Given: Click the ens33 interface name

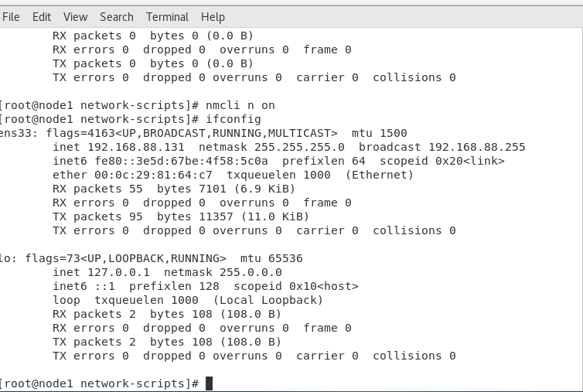Looking at the screenshot, I should (15, 133).
